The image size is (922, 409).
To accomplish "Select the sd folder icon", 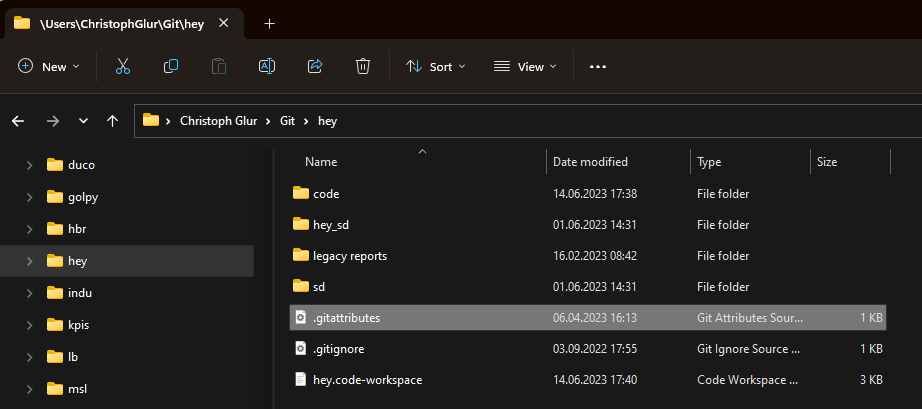I will 300,286.
